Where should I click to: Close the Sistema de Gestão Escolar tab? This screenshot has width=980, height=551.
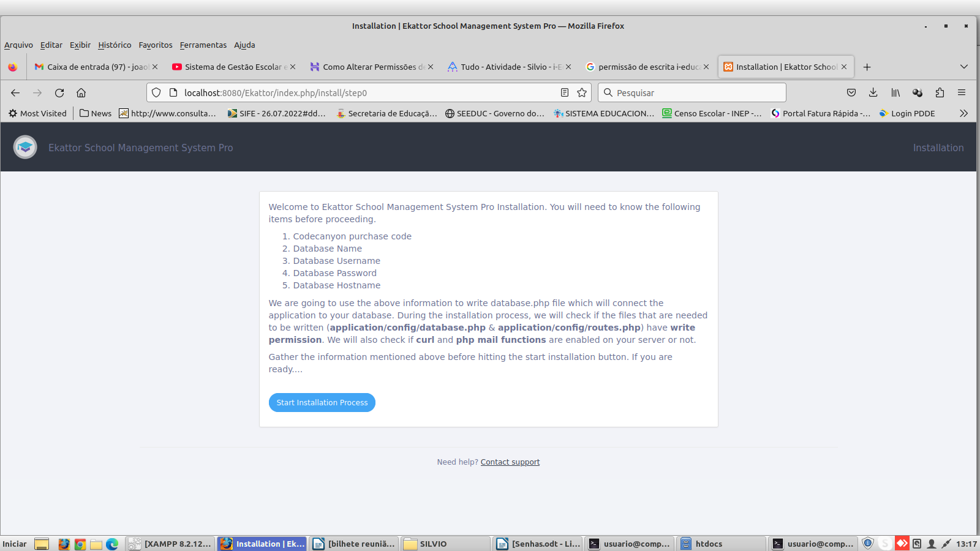293,67
